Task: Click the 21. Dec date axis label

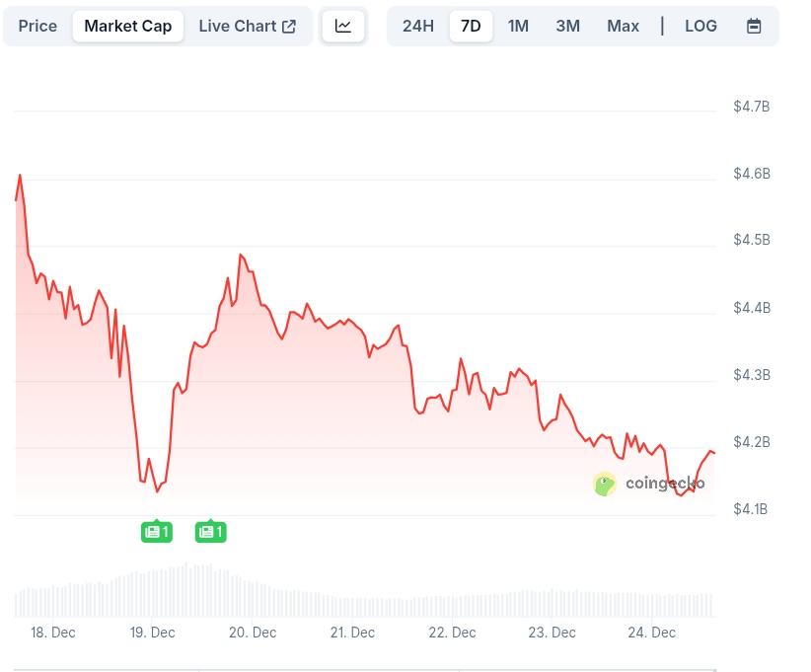Action: pyautogui.click(x=352, y=633)
